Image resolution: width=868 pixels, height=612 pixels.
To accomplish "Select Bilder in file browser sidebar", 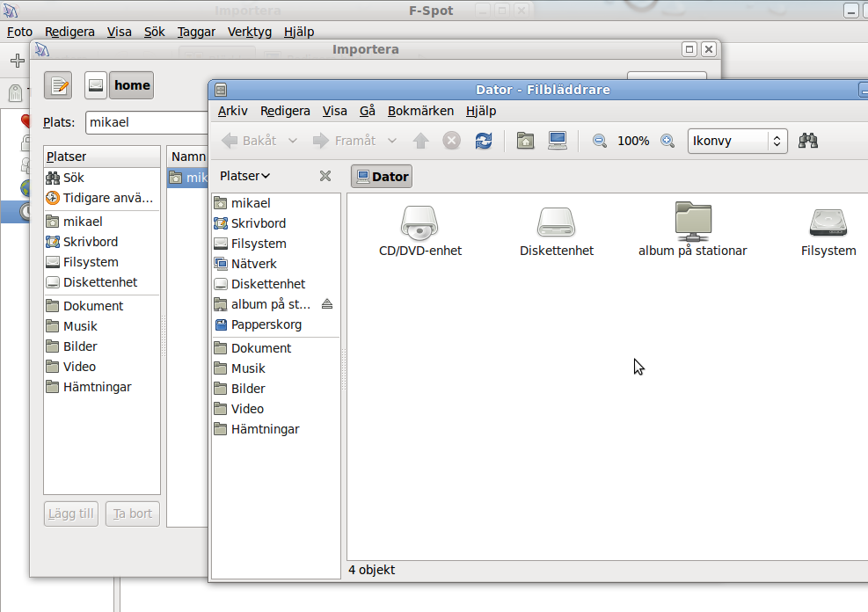I will tap(275, 389).
